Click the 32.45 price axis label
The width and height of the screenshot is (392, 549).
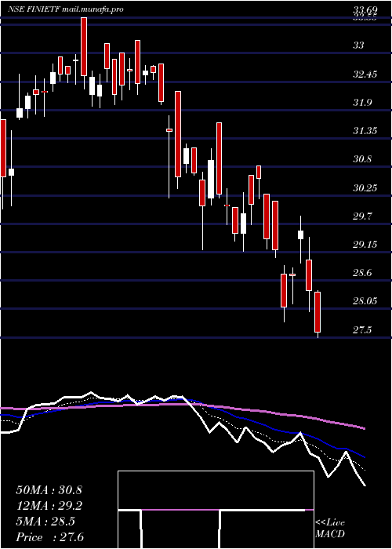[365, 75]
